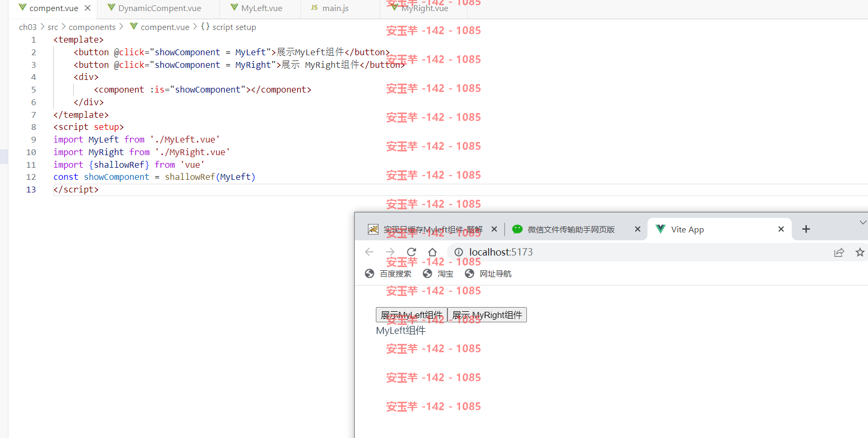The width and height of the screenshot is (868, 438).
Task: Click line number 9 in the gutter
Action: [x=34, y=140]
